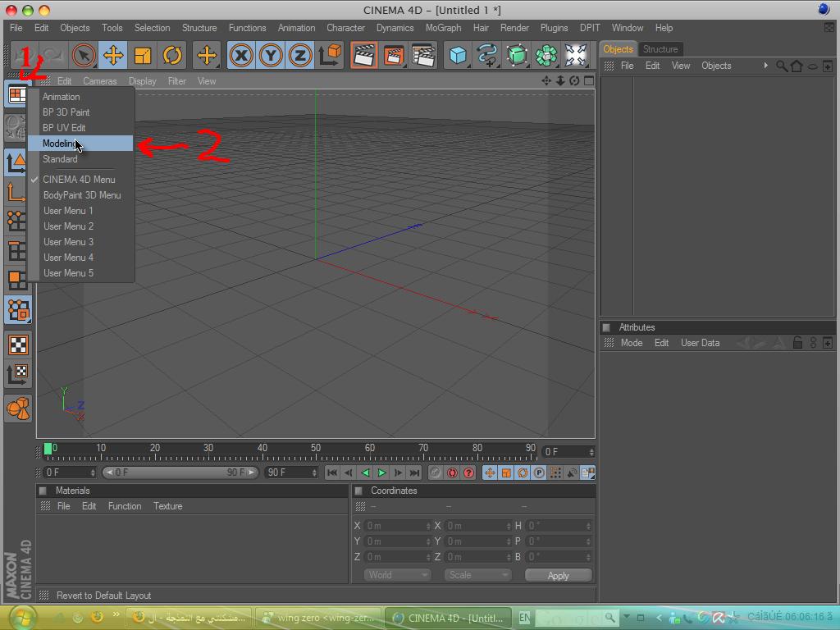Click the viewport move camera icon
The height and width of the screenshot is (630, 840).
pos(546,80)
